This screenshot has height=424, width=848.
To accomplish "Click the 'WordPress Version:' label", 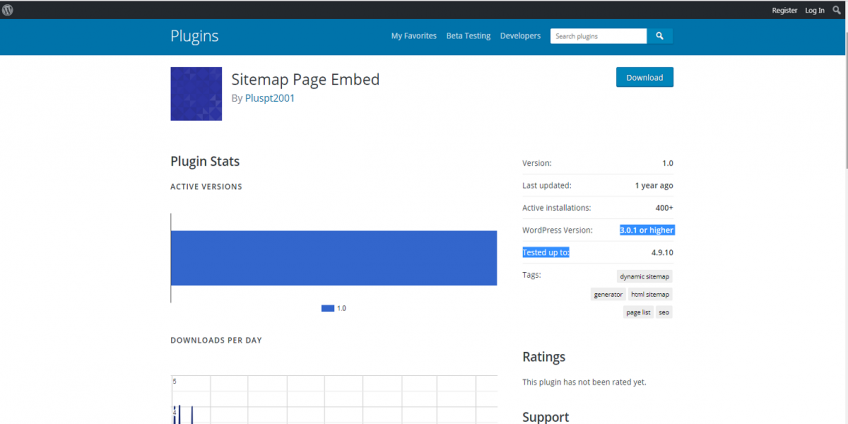I will coord(558,230).
